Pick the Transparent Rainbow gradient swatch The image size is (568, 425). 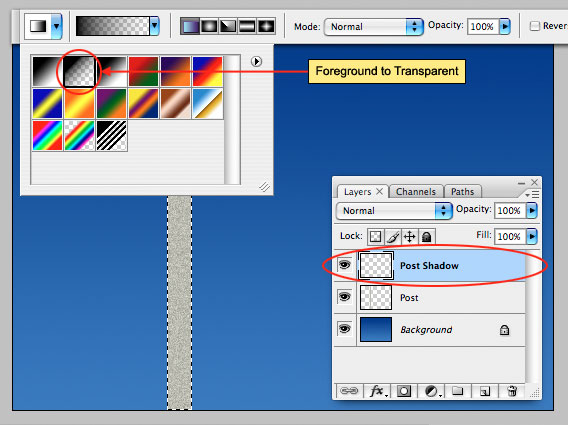pos(79,136)
